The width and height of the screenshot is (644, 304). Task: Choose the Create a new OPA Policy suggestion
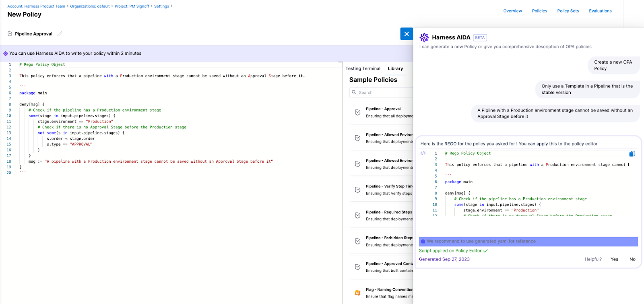[x=613, y=65]
